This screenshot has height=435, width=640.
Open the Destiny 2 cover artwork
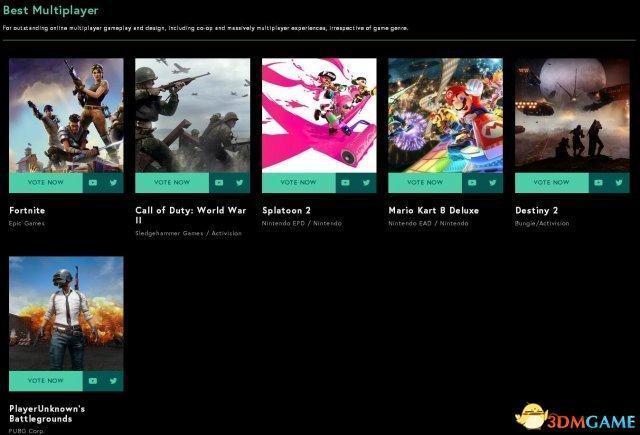coord(572,115)
